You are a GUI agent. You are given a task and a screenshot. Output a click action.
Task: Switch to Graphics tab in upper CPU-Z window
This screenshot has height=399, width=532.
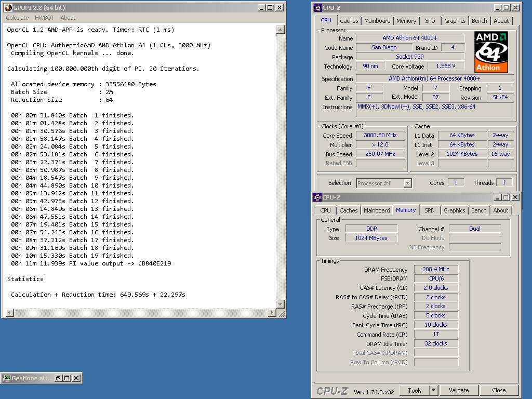click(455, 21)
